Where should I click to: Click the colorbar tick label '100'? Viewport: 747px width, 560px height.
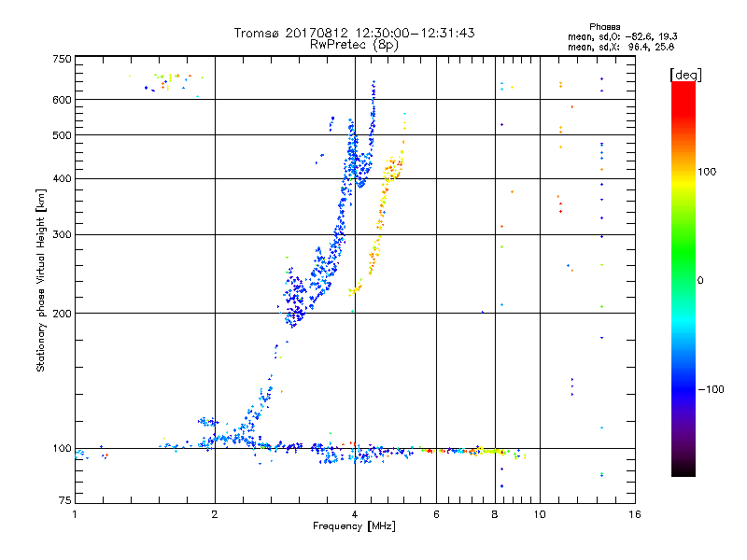707,172
